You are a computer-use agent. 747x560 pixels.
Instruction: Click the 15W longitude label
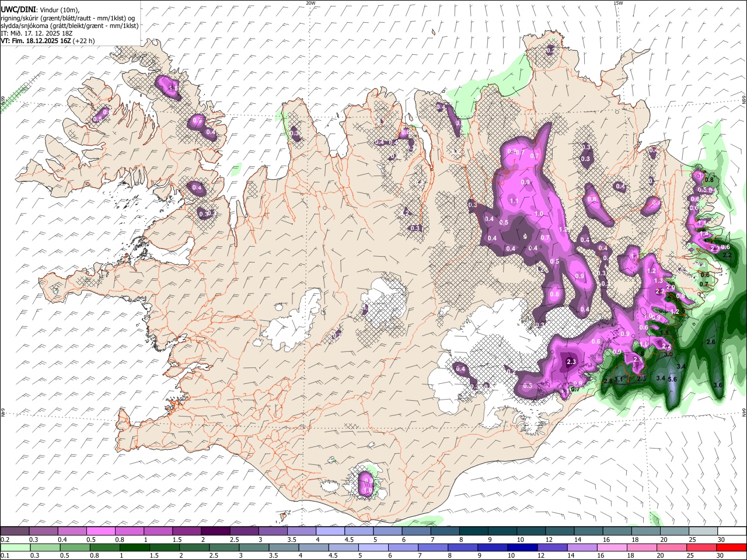[618, 3]
